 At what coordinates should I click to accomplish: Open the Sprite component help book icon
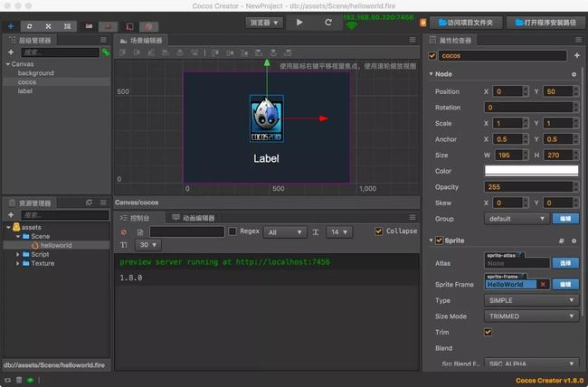point(561,241)
